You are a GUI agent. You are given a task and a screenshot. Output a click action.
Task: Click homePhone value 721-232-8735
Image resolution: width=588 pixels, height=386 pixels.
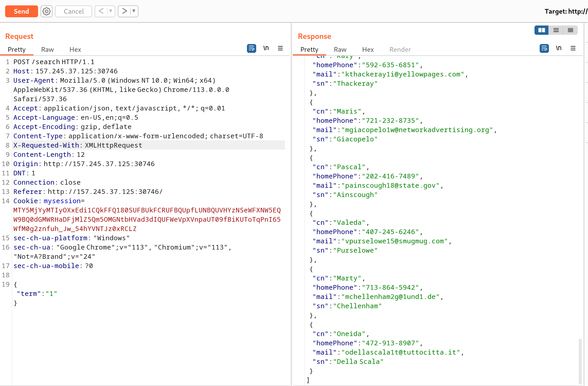[390, 121]
